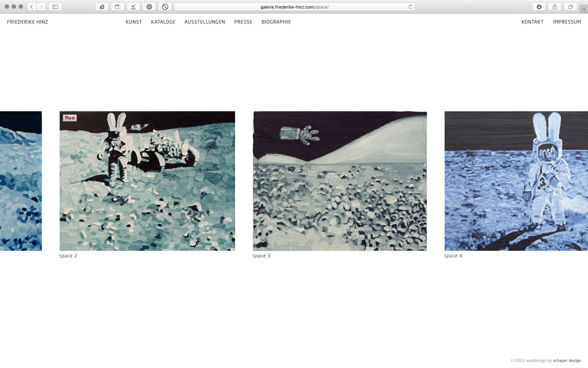Click the Safari back button
The height and width of the screenshot is (368, 588).
[32, 7]
